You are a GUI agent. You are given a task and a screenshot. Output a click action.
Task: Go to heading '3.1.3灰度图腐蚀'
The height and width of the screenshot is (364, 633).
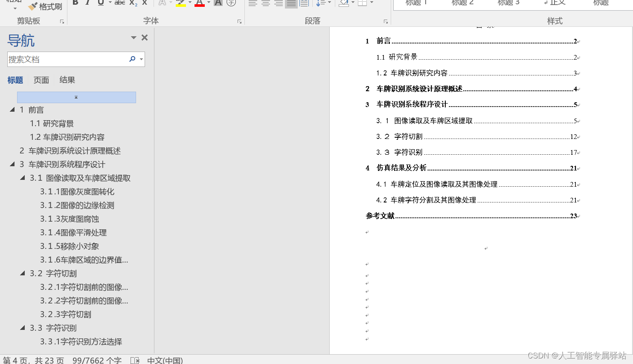(70, 219)
